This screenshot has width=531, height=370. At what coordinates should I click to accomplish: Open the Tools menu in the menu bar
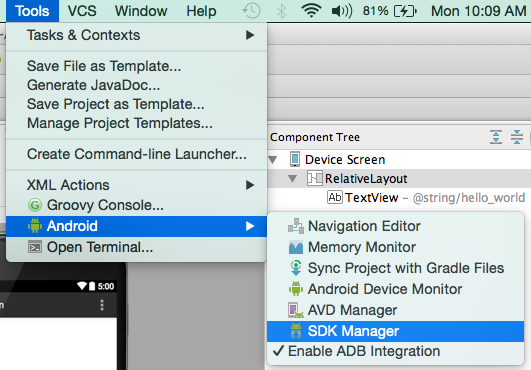click(x=32, y=11)
